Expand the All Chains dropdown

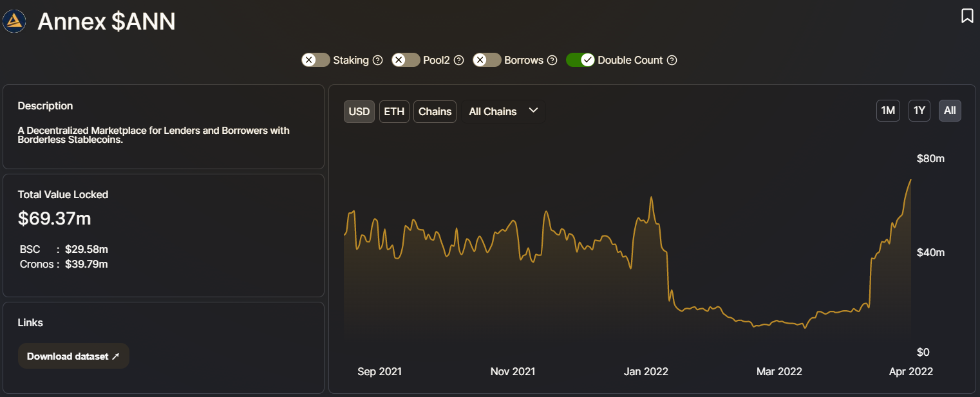504,111
